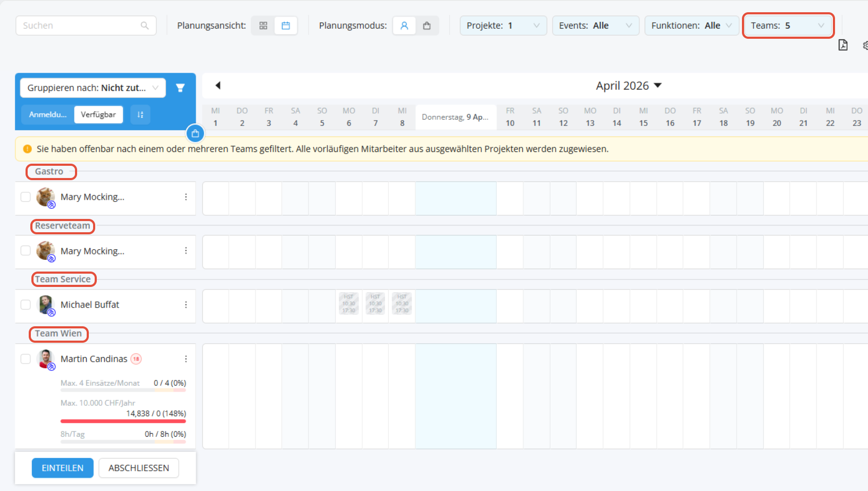Screen dimensions: 868x491
Task: Click Michael Buffat name
Action: [x=90, y=304]
